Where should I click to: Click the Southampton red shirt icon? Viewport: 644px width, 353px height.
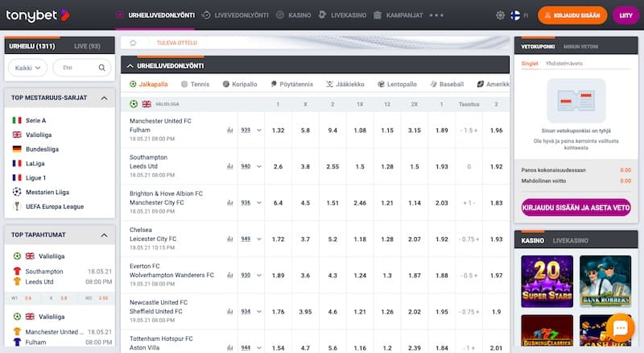coord(17,271)
